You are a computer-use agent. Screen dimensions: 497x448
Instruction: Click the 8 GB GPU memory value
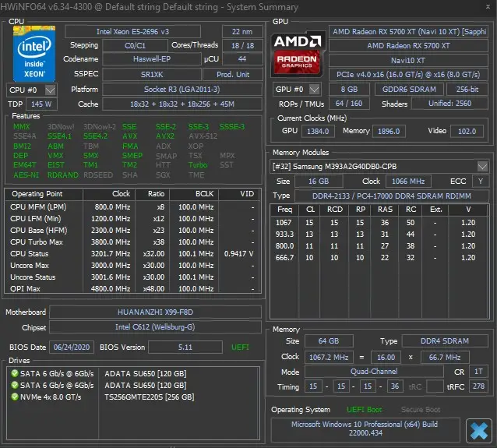(x=349, y=90)
